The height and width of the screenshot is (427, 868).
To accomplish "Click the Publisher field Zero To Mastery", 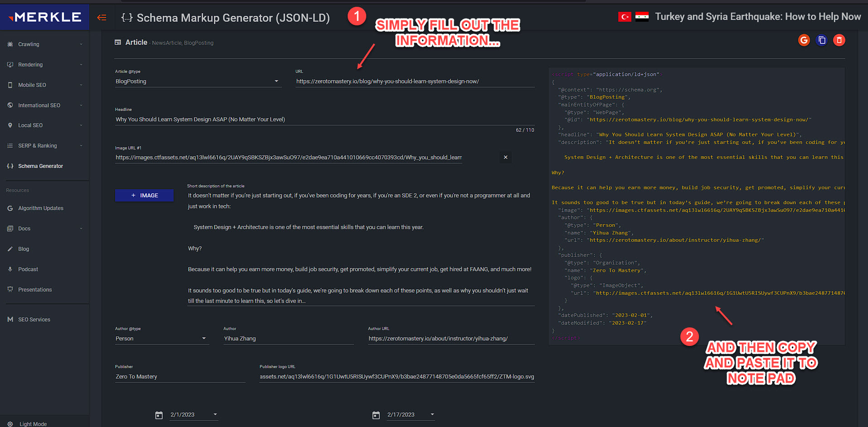I will click(180, 377).
